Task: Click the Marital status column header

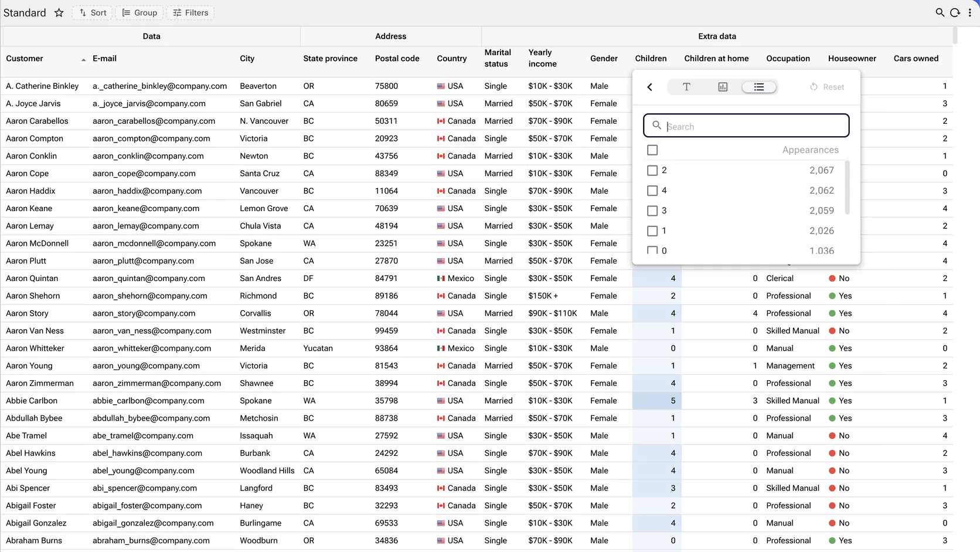Action: (498, 58)
